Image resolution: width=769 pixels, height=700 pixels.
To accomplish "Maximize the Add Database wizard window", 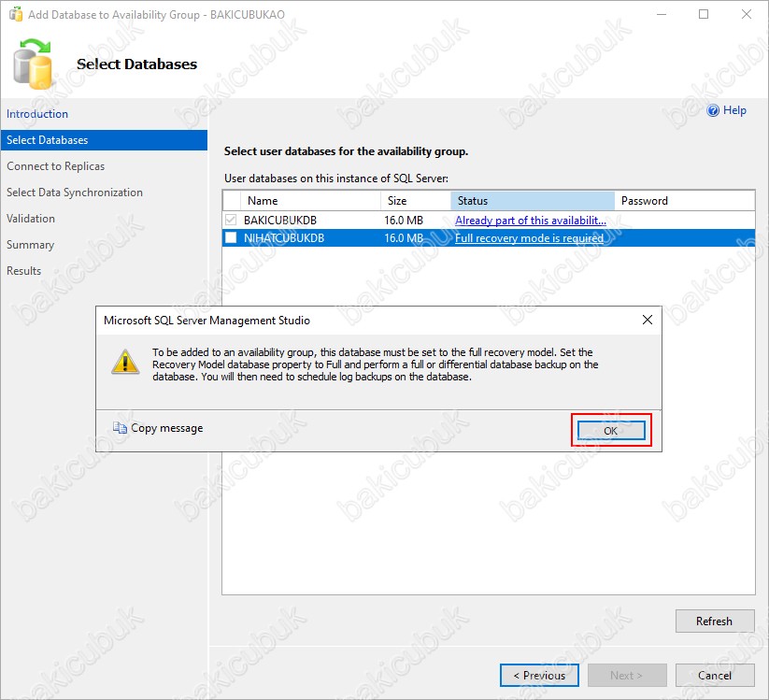I will click(704, 14).
